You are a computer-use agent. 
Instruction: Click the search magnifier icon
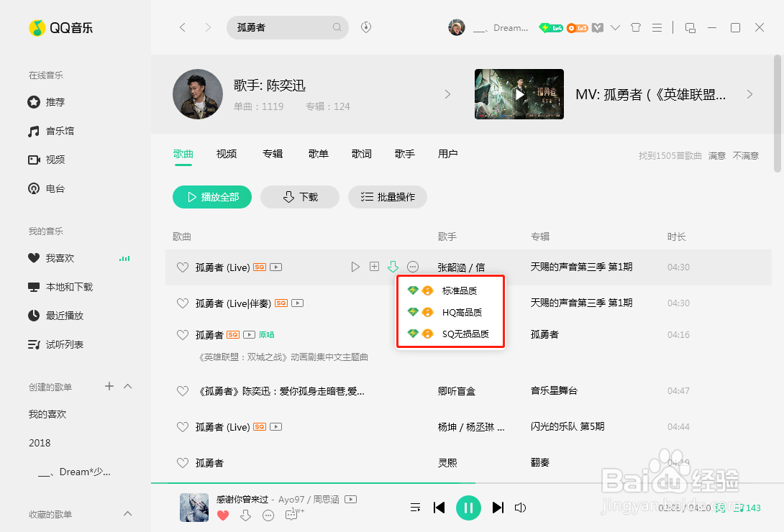click(337, 27)
